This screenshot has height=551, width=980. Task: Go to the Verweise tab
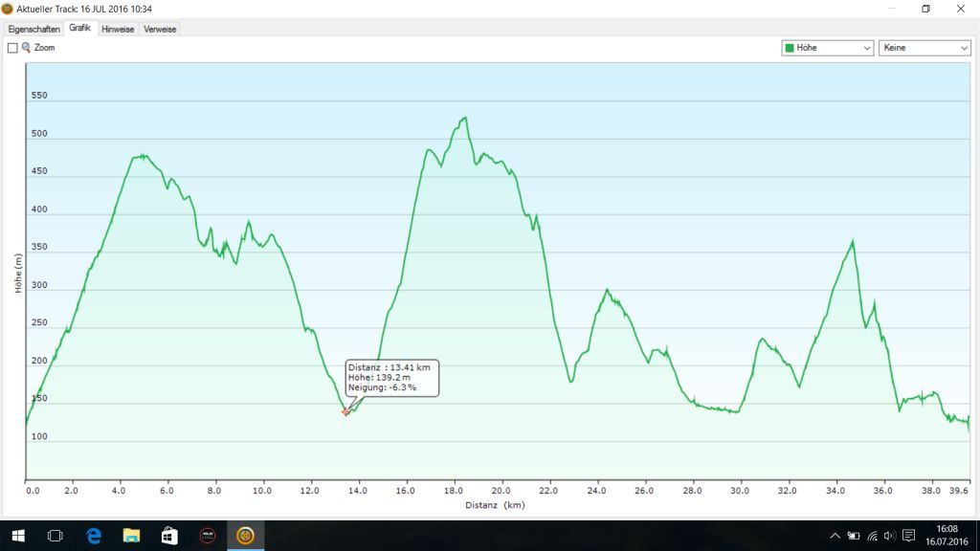160,29
